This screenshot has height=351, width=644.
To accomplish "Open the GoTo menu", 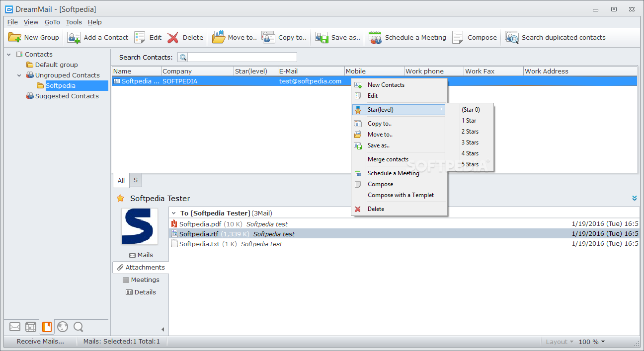I will coord(52,22).
